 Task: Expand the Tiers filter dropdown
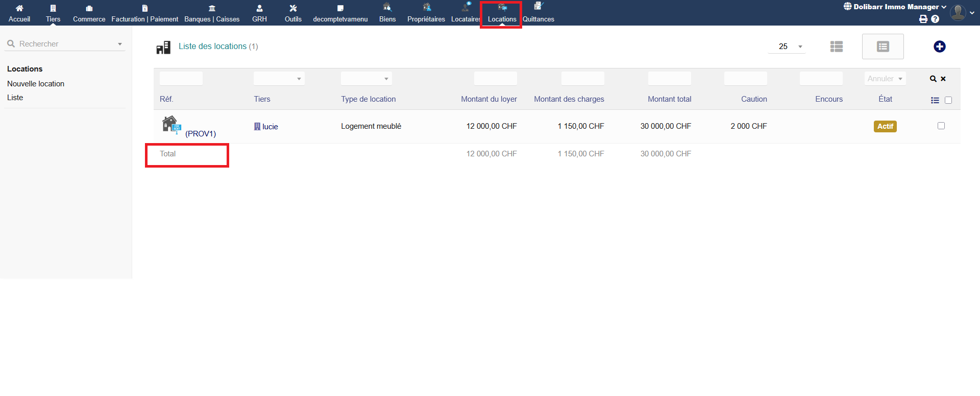[279, 79]
